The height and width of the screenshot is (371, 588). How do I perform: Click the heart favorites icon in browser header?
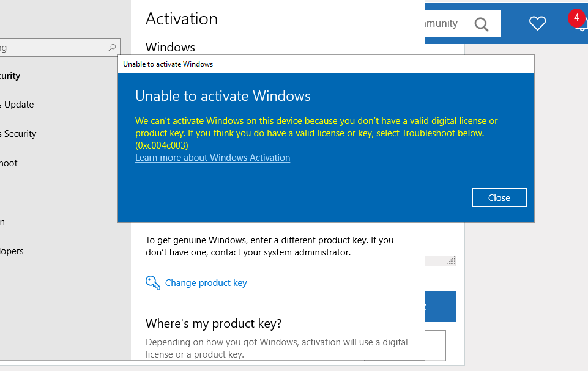pos(537,24)
